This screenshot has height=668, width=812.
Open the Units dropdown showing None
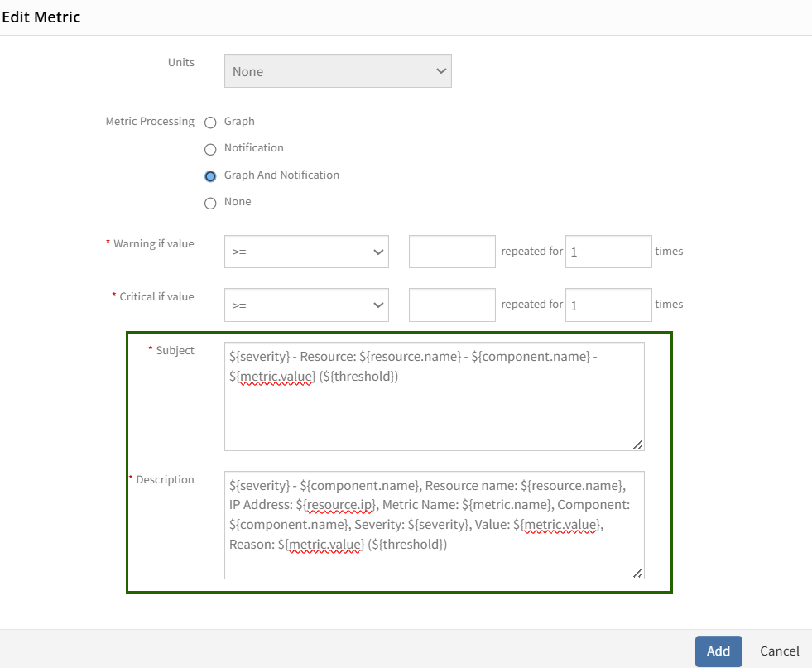338,71
